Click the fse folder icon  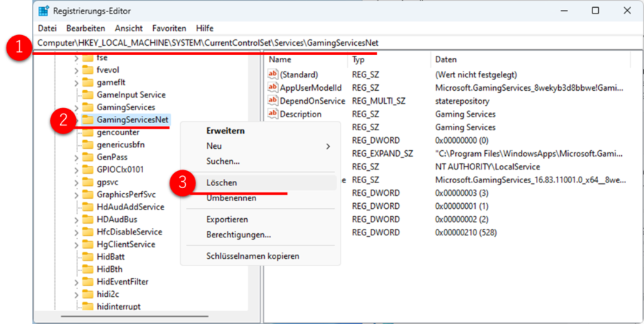pos(87,58)
